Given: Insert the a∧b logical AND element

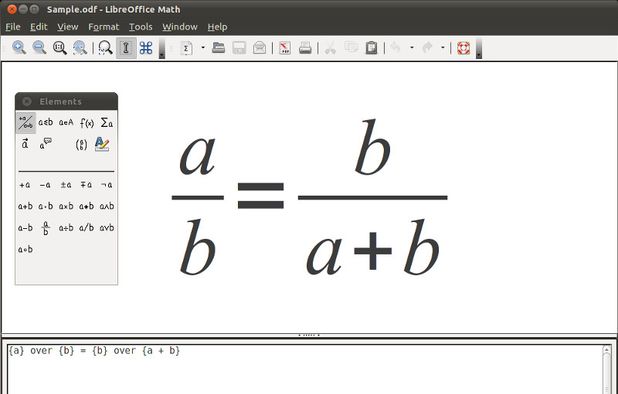Looking at the screenshot, I should pos(106,206).
